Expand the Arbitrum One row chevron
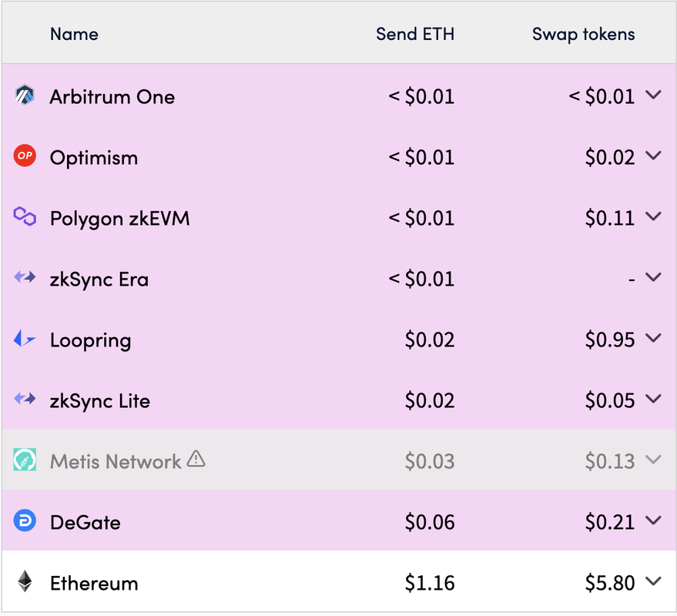The height and width of the screenshot is (616, 677). click(x=653, y=95)
